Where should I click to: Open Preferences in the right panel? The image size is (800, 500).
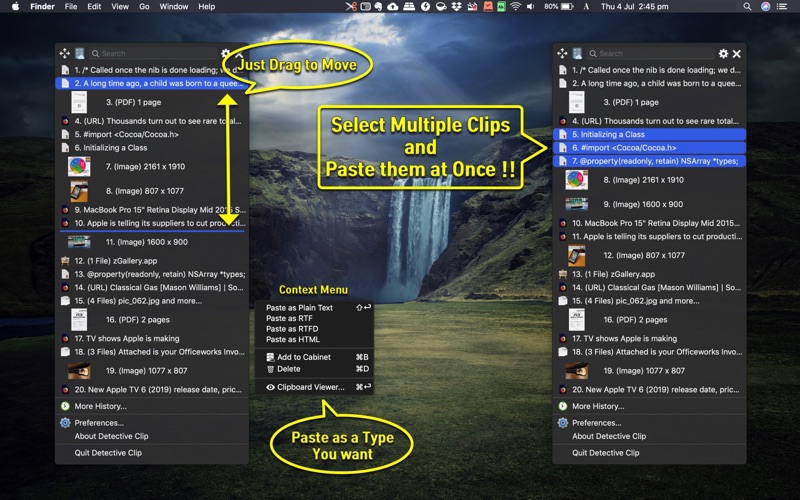tap(649, 423)
